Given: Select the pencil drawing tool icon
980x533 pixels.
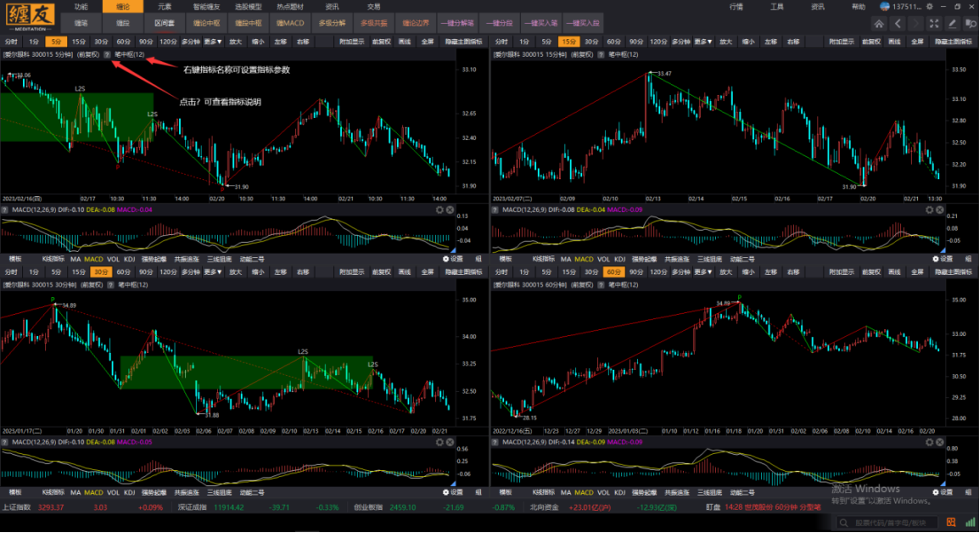Looking at the screenshot, I should click(x=953, y=23).
